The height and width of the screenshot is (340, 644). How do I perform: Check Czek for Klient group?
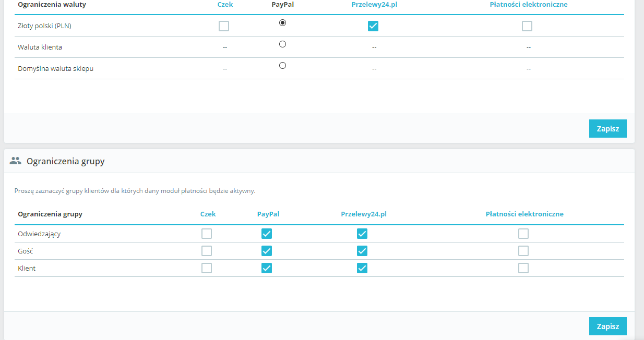click(207, 268)
